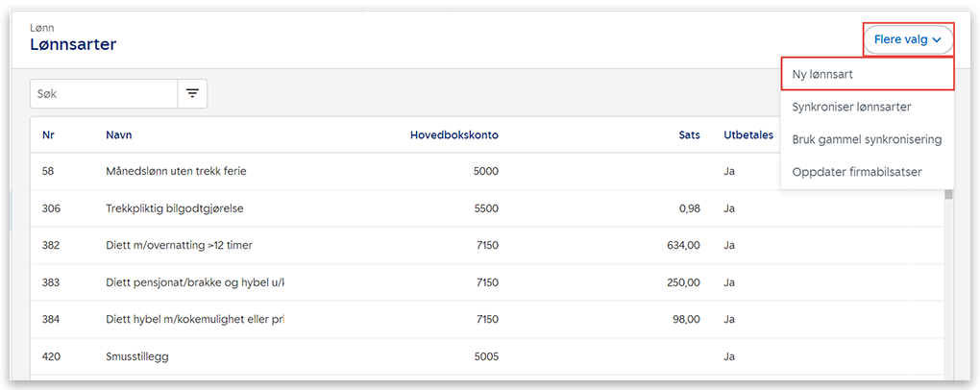Click the Sats column header
Image resolution: width=980 pixels, height=390 pixels.
(x=689, y=134)
